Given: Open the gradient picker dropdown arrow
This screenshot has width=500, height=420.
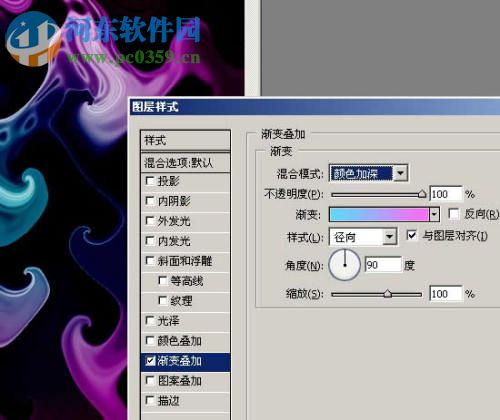Looking at the screenshot, I should [x=434, y=215].
